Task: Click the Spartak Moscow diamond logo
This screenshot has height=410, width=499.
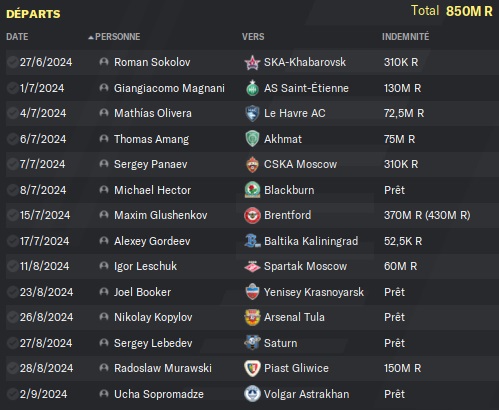Action: (x=252, y=266)
